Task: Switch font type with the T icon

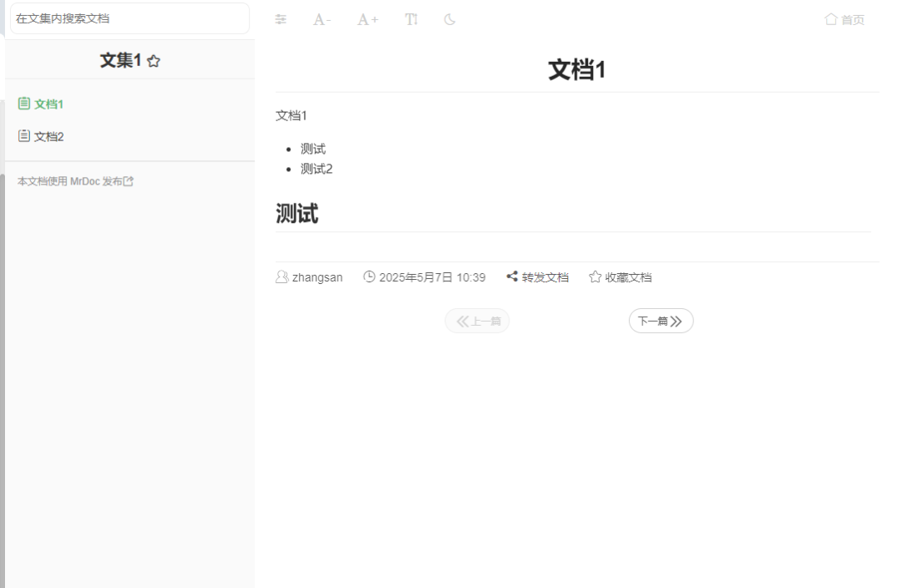Action: click(x=411, y=19)
